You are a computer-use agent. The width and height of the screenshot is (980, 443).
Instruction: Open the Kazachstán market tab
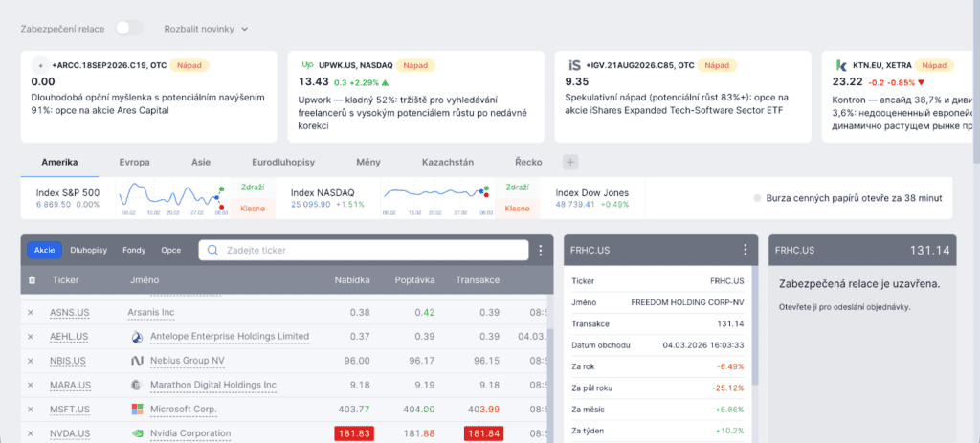tap(448, 163)
